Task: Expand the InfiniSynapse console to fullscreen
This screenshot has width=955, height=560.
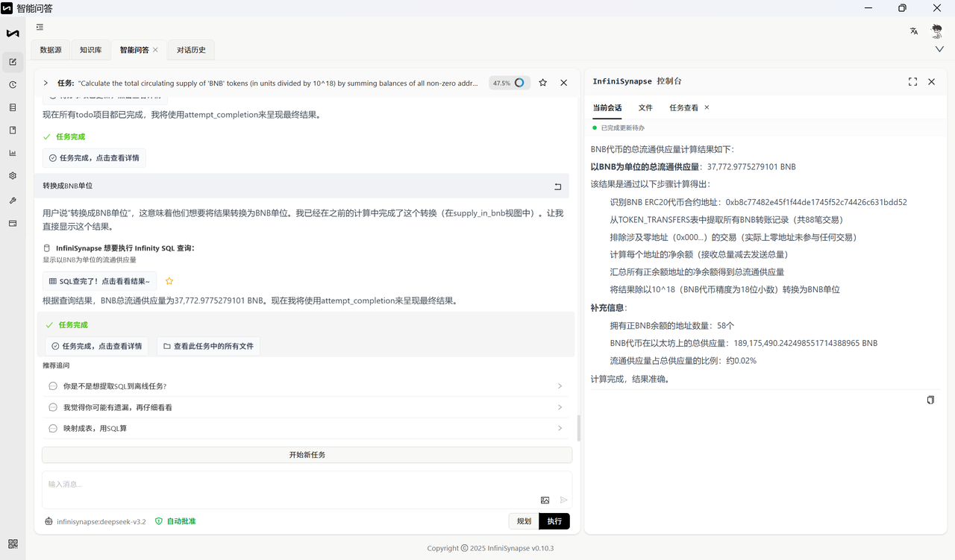Action: coord(912,81)
